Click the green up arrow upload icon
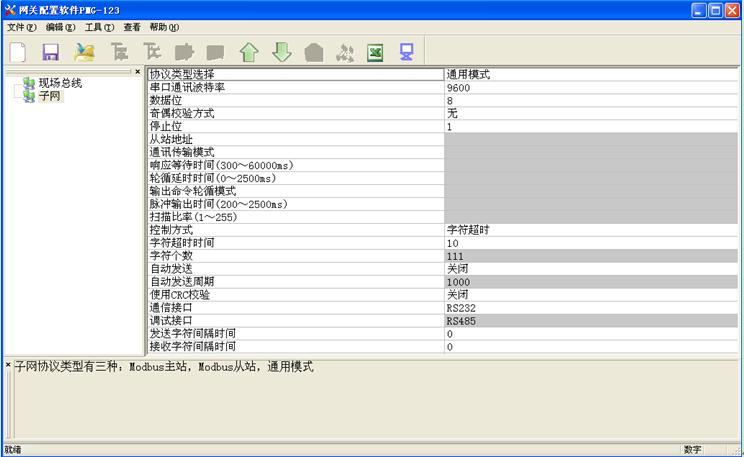Viewport: 744px width, 457px height. point(249,52)
